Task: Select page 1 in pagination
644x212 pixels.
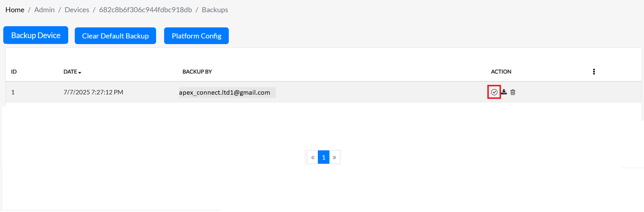Action: (x=323, y=157)
